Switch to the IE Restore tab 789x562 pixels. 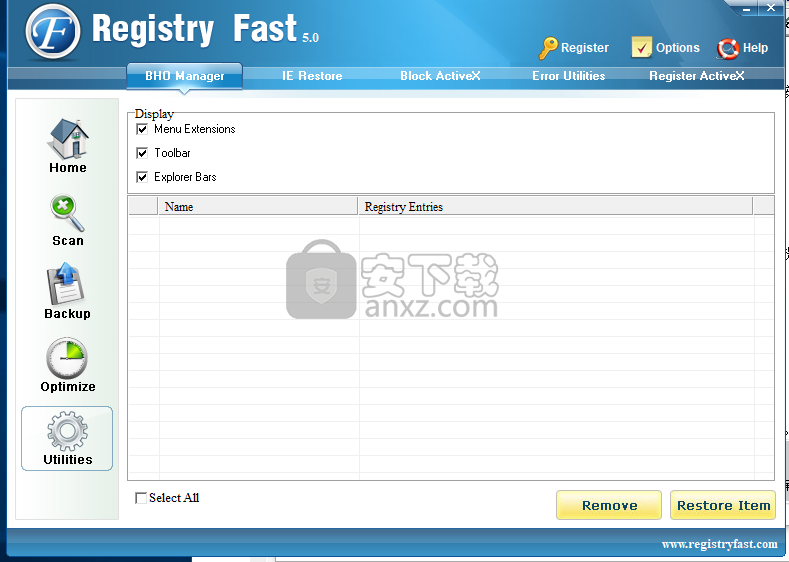(x=312, y=76)
